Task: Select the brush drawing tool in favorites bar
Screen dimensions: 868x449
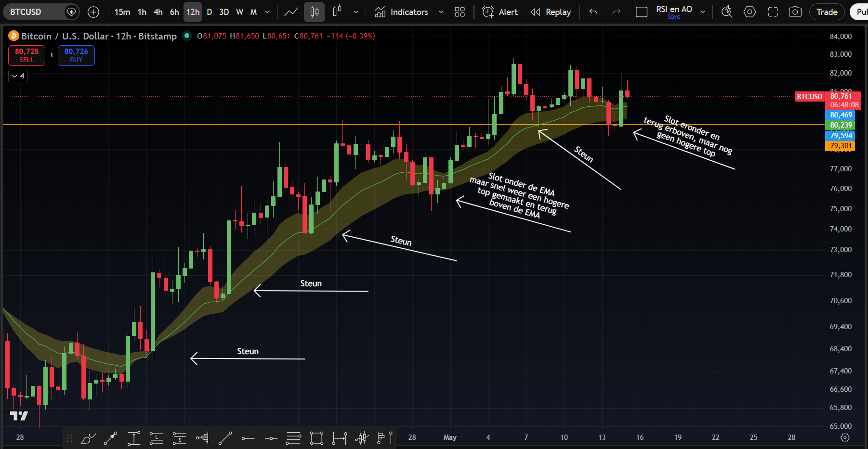Action: [x=88, y=438]
